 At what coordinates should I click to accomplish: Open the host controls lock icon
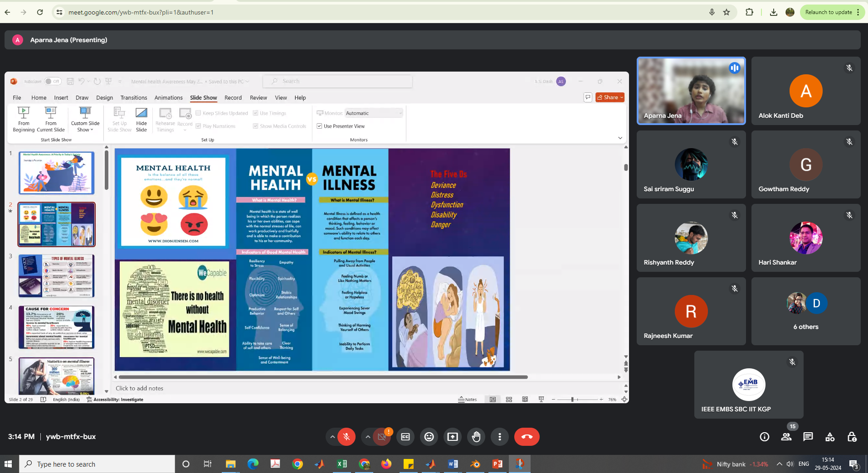852,437
